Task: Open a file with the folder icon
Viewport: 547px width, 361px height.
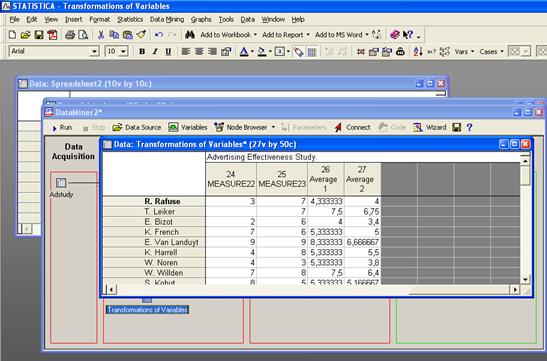Action: pos(25,35)
